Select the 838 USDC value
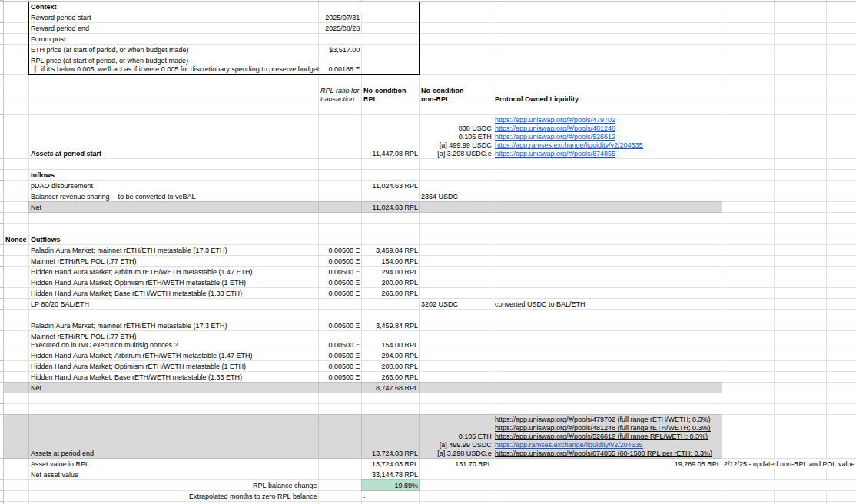 pos(474,128)
